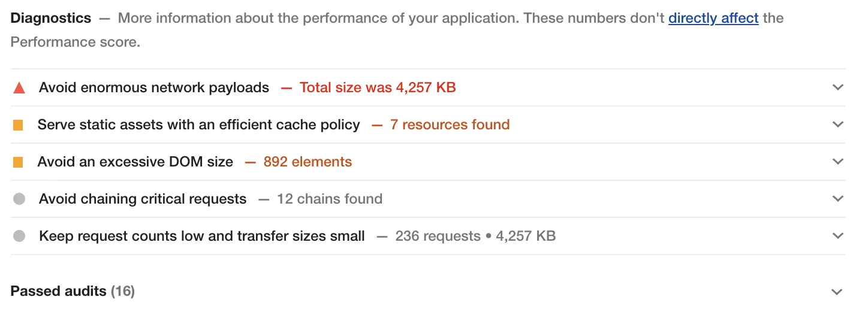Expand the Passed audits section chevron
Screen dimensions: 868x309
click(838, 292)
